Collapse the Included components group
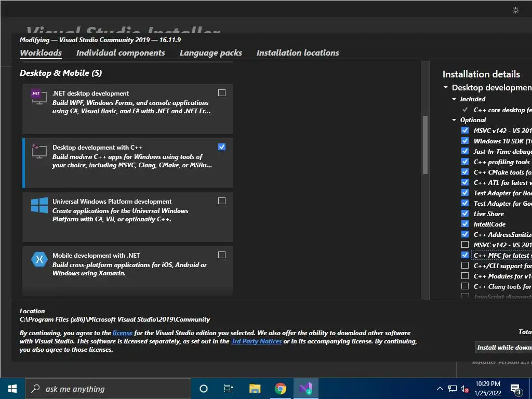Viewport: 532px width, 399px height. pyautogui.click(x=454, y=99)
